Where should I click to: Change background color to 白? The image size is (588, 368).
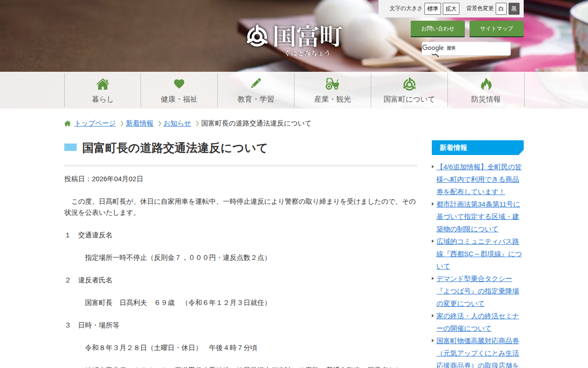[x=501, y=8]
